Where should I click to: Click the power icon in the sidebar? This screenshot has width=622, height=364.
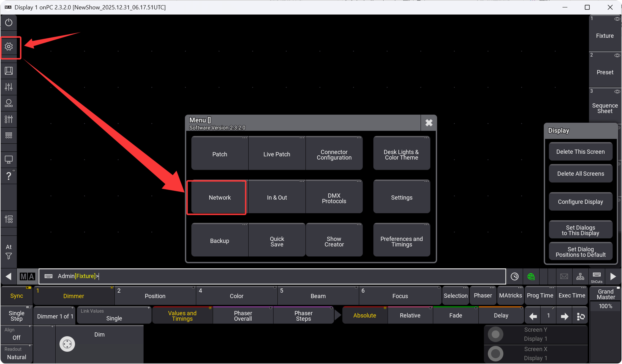pyautogui.click(x=9, y=22)
